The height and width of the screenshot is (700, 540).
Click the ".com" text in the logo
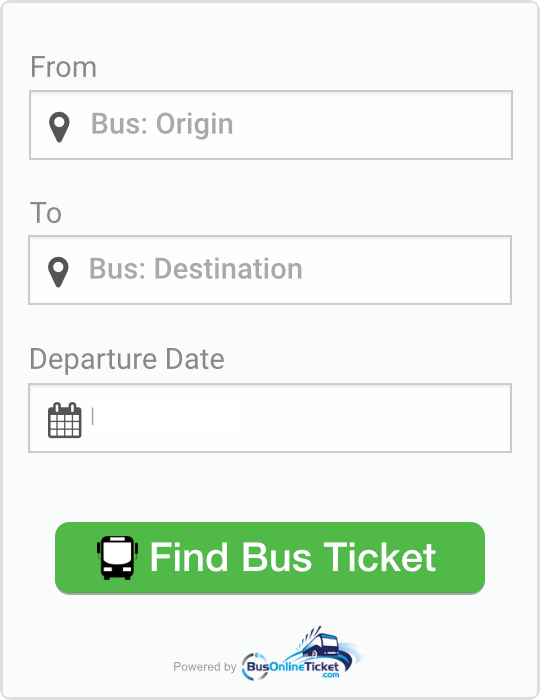coord(330,675)
